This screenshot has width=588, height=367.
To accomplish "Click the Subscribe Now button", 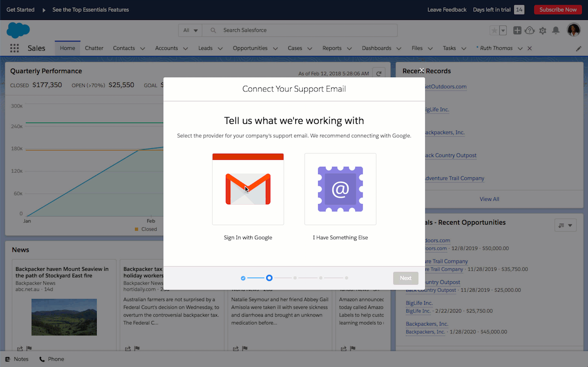I will click(x=558, y=9).
